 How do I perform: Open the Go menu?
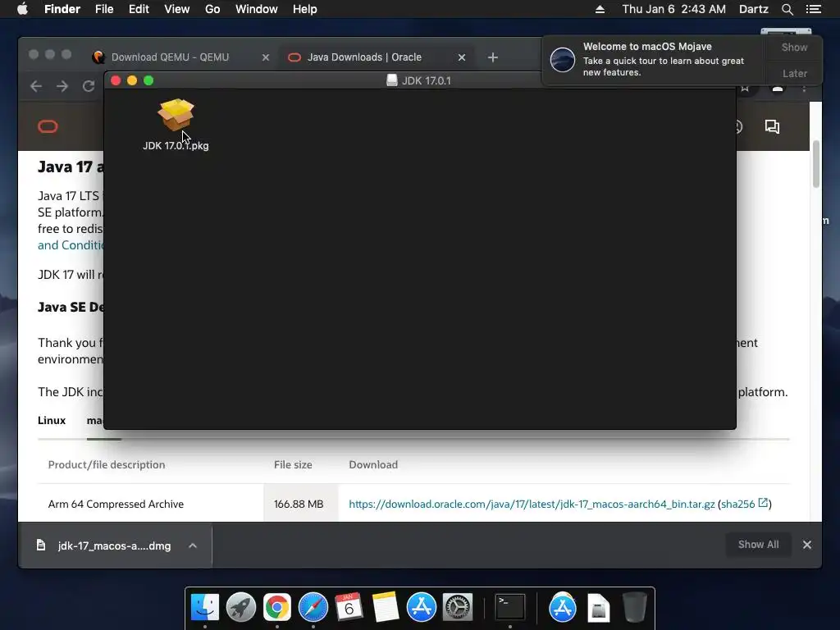pyautogui.click(x=212, y=9)
